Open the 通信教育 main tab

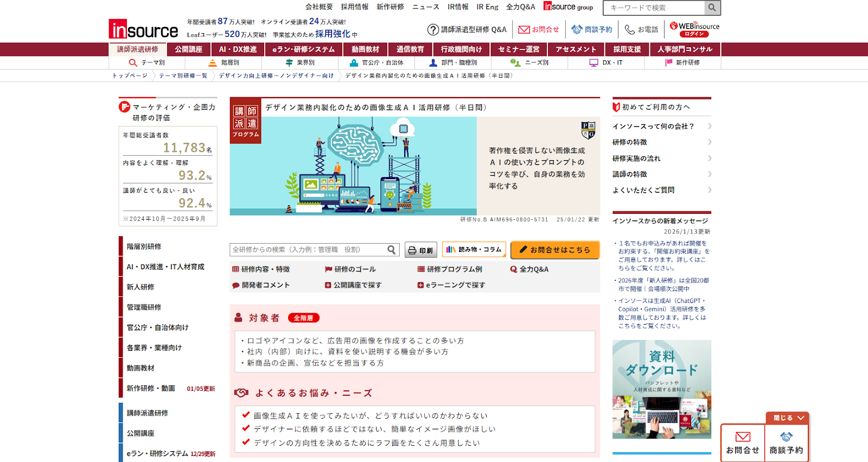click(x=410, y=49)
